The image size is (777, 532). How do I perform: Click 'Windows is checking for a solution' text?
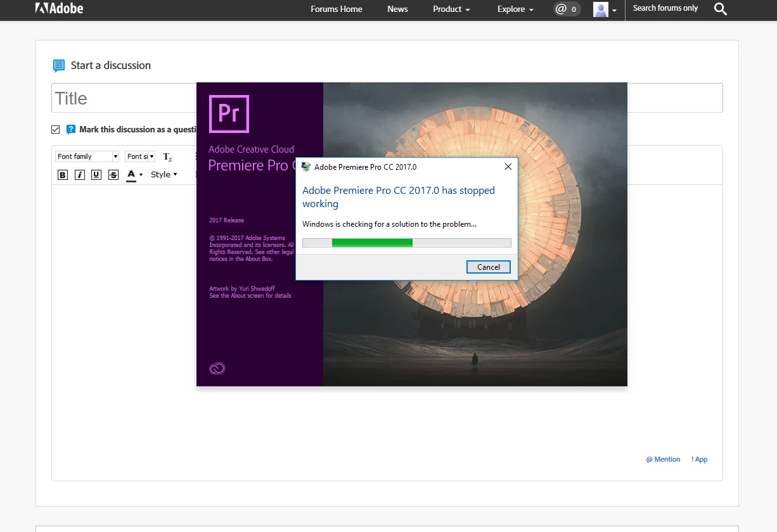389,224
